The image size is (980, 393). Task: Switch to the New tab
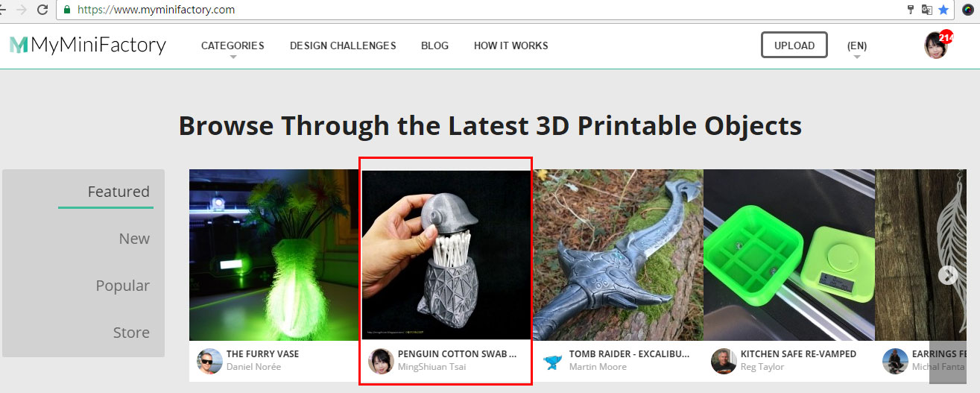click(x=134, y=239)
